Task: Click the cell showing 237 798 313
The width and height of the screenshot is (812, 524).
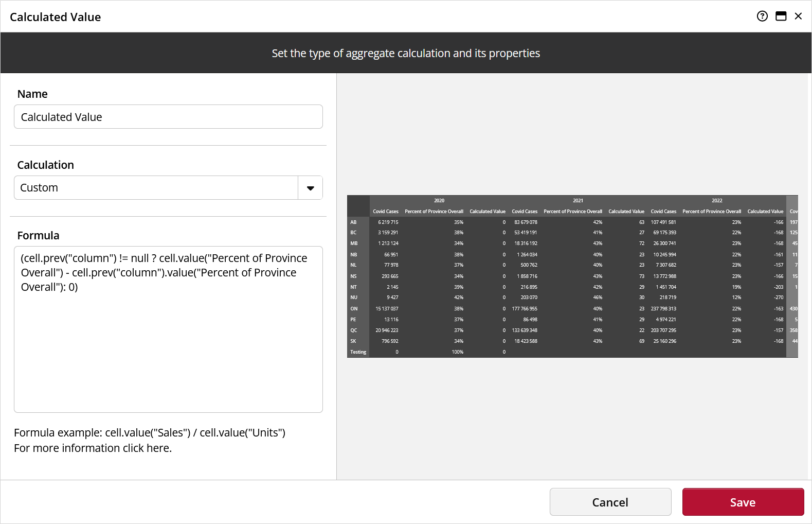Action: coord(663,309)
